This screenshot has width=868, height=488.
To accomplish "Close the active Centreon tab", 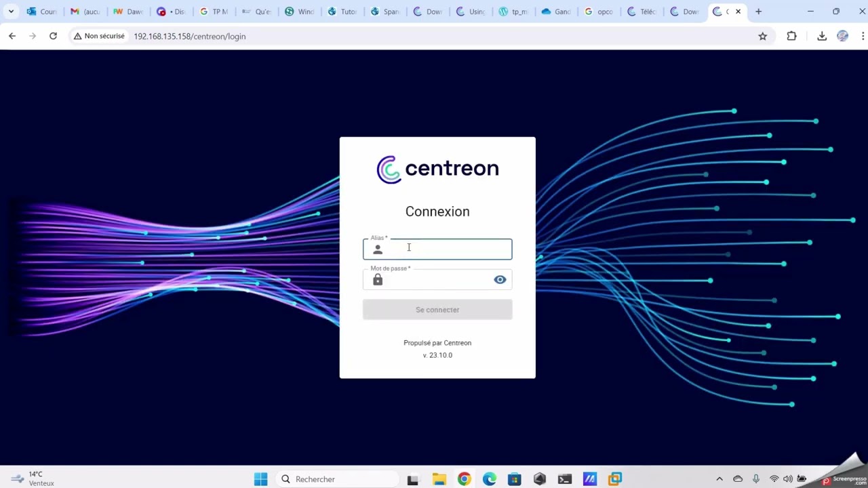I will [x=738, y=12].
